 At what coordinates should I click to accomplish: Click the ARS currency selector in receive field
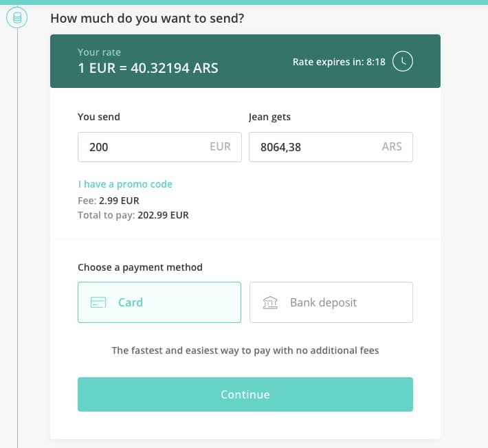392,146
